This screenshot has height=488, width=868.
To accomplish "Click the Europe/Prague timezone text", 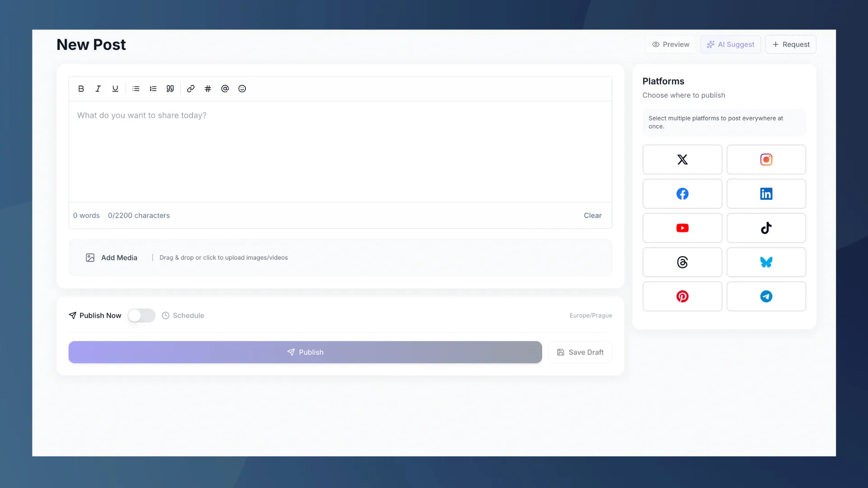I will tap(590, 315).
